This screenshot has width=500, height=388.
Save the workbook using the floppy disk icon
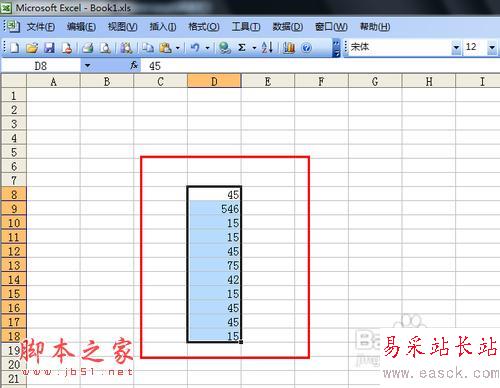(x=49, y=48)
